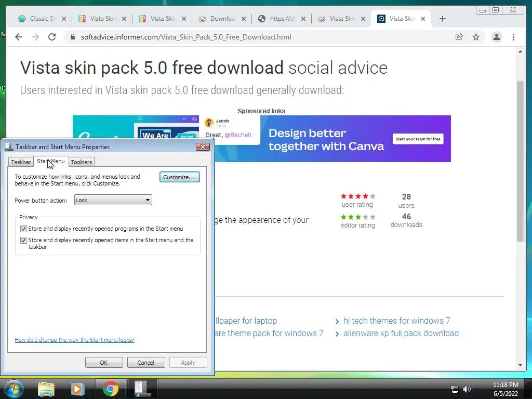Open a new Chrome tab with plus
Image resolution: width=532 pixels, height=399 pixels.
[x=443, y=19]
